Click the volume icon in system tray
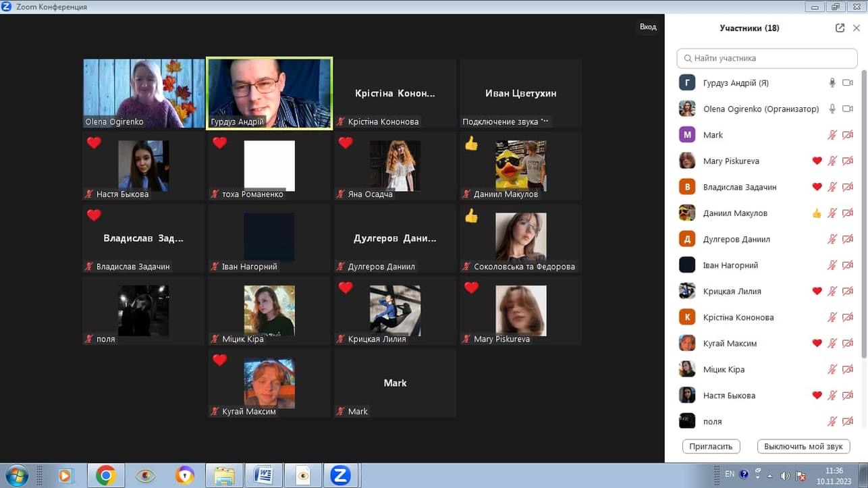The width and height of the screenshot is (868, 488). coord(784,475)
